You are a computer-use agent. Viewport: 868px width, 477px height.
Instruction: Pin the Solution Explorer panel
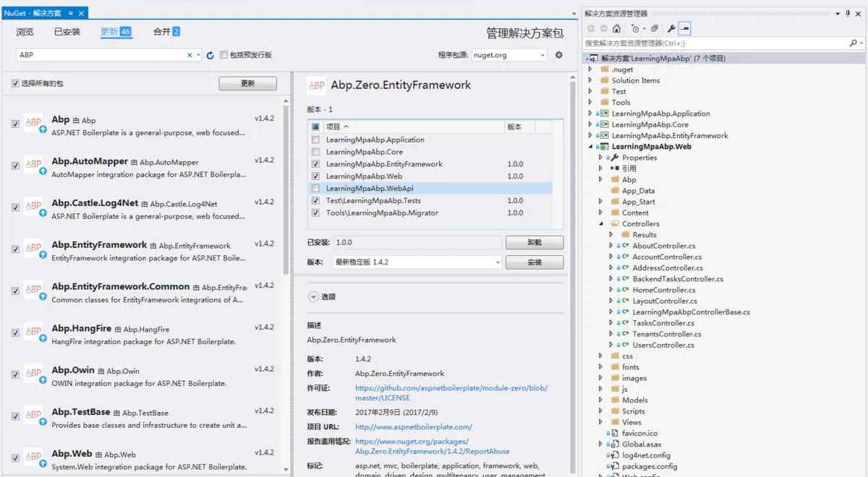tap(848, 14)
